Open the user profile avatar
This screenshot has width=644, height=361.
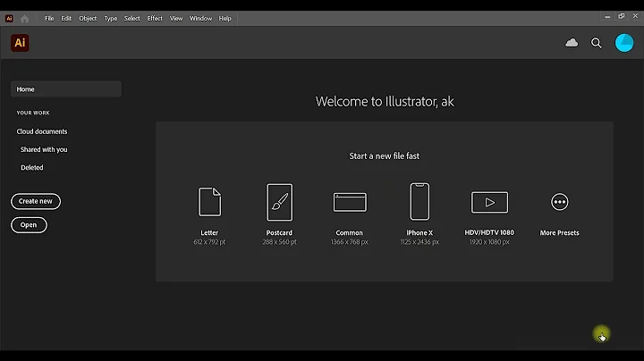(x=624, y=43)
